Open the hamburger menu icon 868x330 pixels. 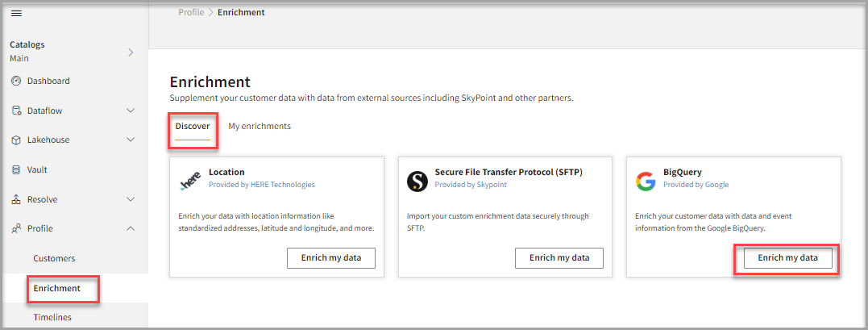(x=16, y=14)
